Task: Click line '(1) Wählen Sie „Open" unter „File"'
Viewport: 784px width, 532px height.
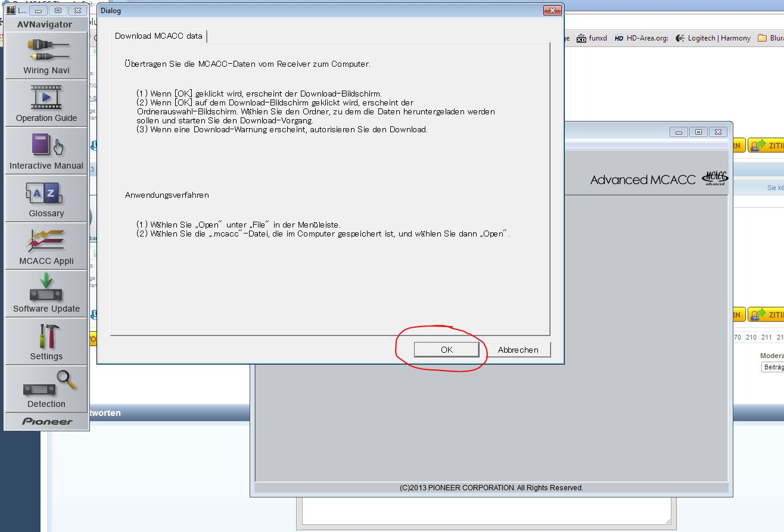Action: [x=238, y=225]
